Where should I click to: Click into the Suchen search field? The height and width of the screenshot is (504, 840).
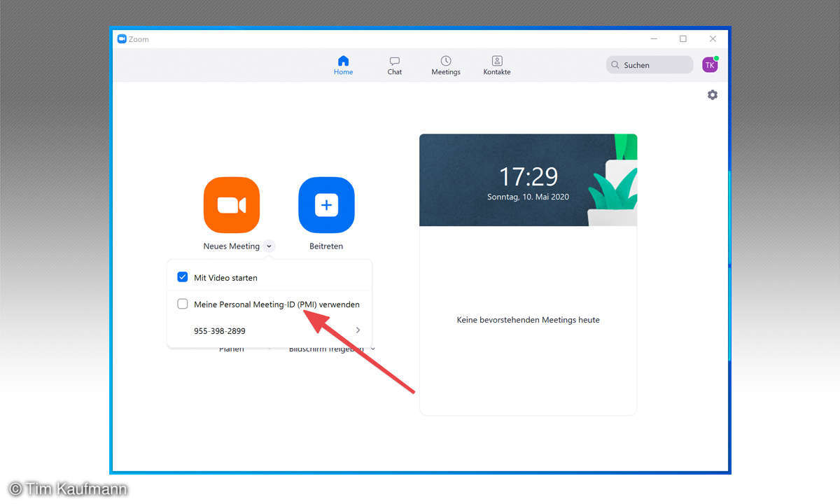(x=650, y=65)
